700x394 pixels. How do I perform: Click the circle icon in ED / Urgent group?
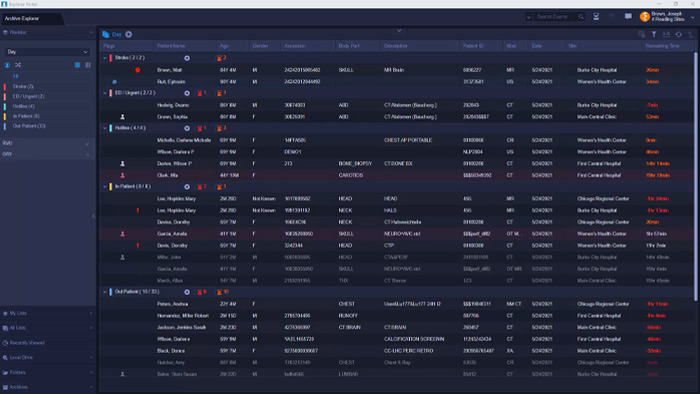click(x=187, y=93)
